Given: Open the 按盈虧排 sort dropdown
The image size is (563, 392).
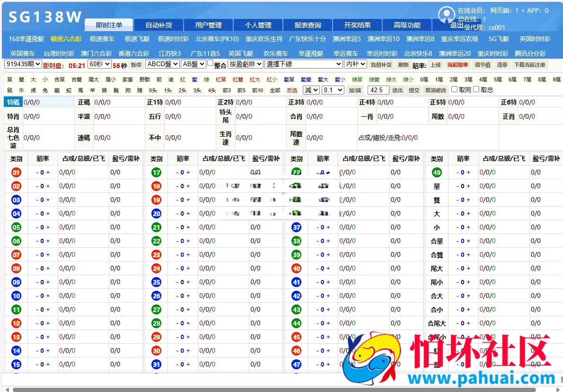Looking at the screenshot, I should pyautogui.click(x=245, y=64).
